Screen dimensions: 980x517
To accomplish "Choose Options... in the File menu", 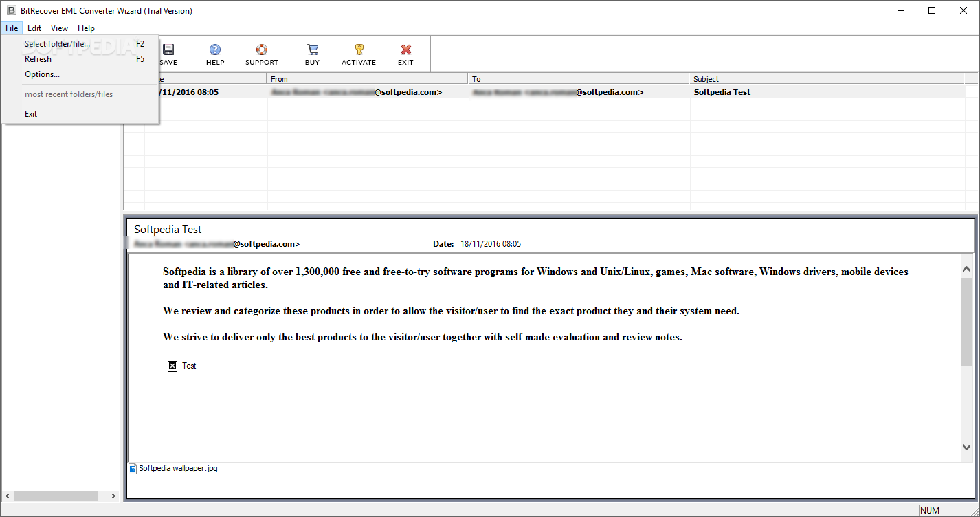I will tap(80, 74).
